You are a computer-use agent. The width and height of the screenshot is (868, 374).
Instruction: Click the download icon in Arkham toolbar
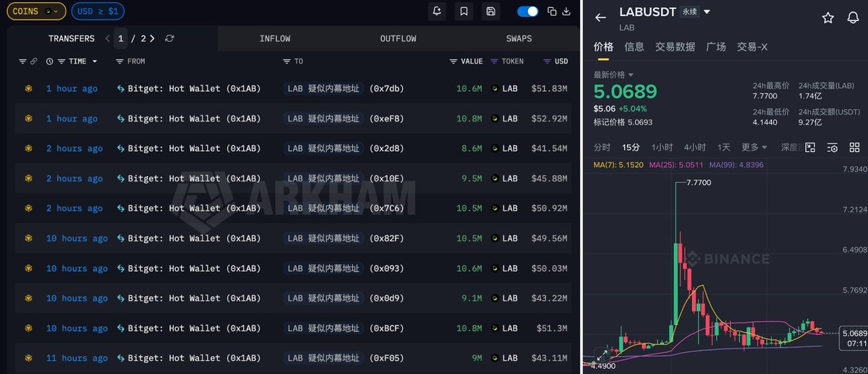(x=567, y=11)
